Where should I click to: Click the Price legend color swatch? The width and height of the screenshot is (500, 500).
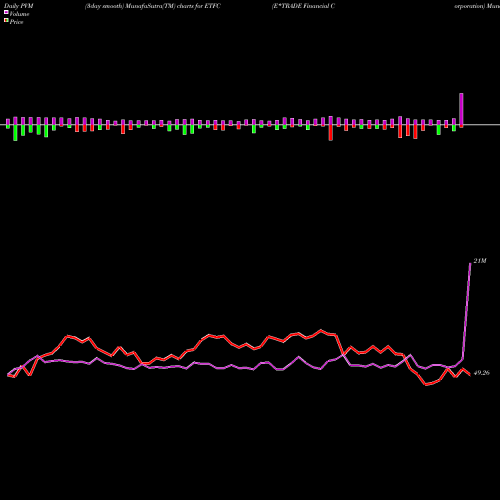[x=6, y=21]
